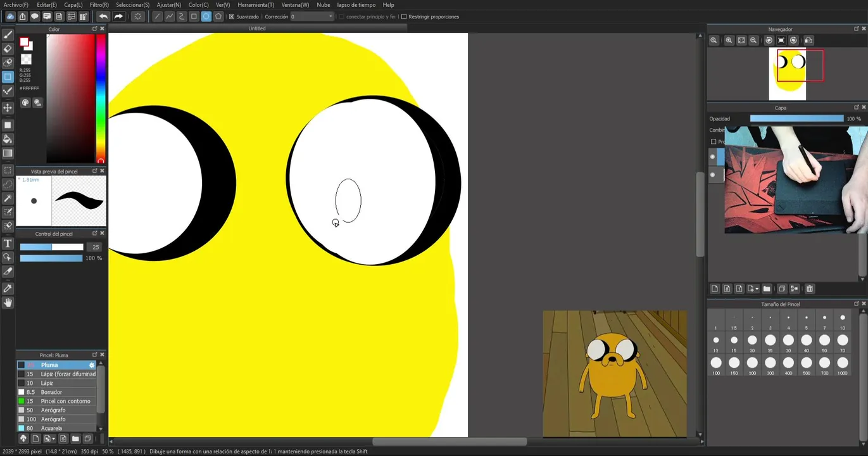Choose the rectangle shape mode
Viewport: 868px width, 456px height.
click(194, 16)
